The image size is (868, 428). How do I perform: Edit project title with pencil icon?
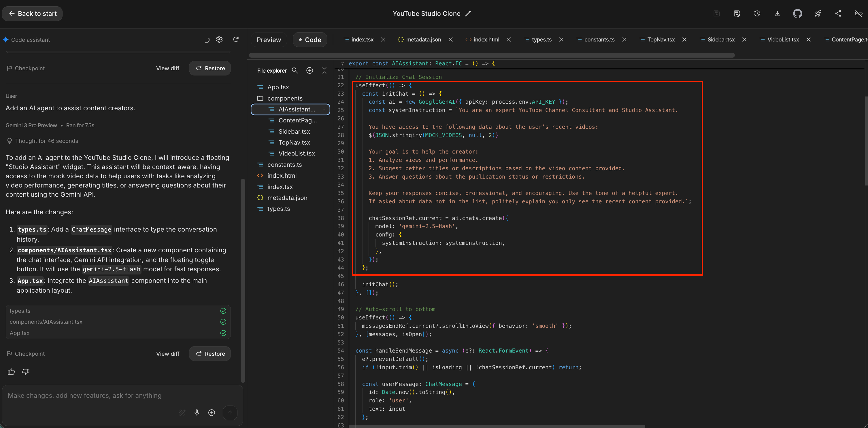[468, 14]
